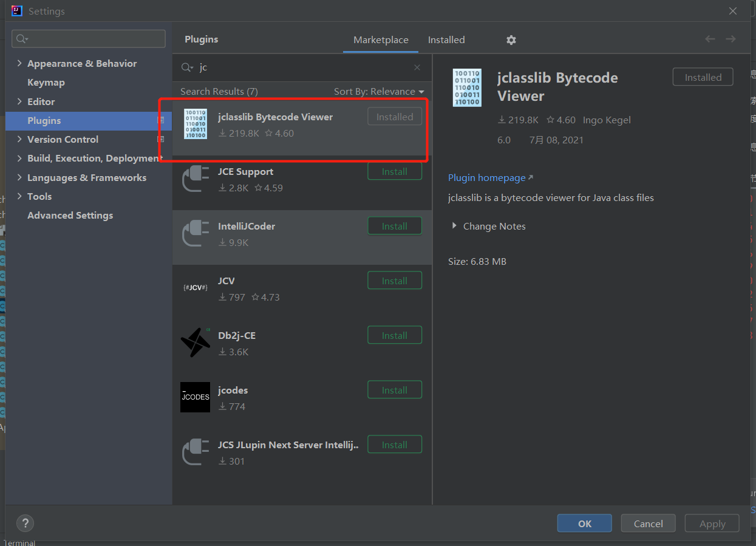Screen dimensions: 756x546
Task: Click the magnifier in the settings sidebar search
Action: point(22,39)
